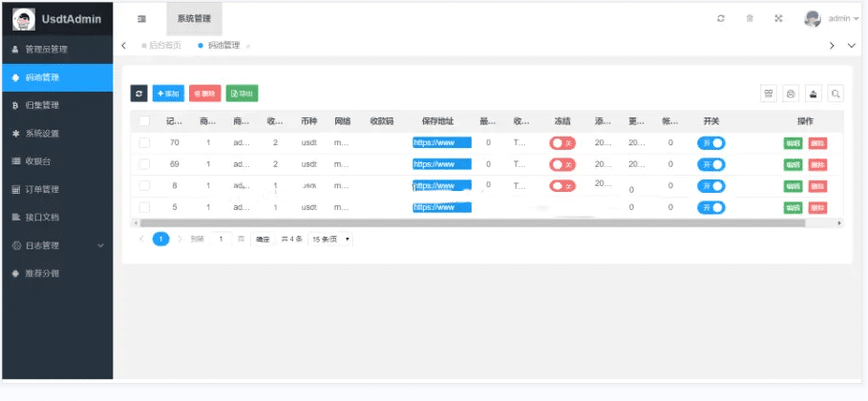This screenshot has height=401, width=868.
Task: Open 收银台 in the sidebar
Action: (x=57, y=161)
